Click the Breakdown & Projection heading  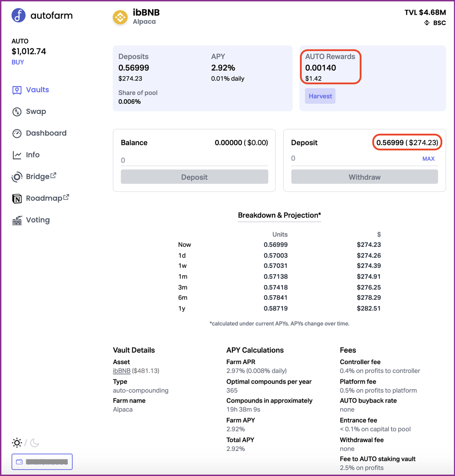click(x=280, y=215)
